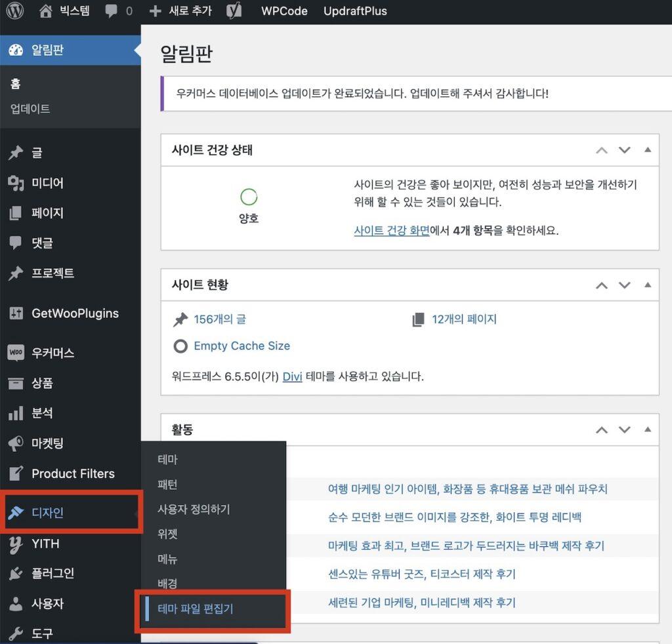Click the YITH logo icon
The width and height of the screenshot is (672, 644).
click(x=16, y=544)
